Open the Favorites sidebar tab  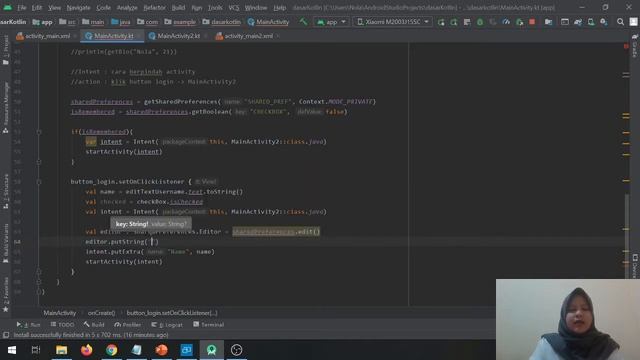[5, 294]
